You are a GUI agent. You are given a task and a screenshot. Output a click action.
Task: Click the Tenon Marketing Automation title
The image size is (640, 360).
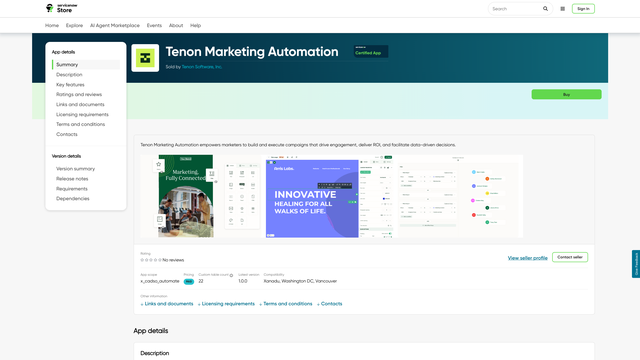pyautogui.click(x=252, y=52)
